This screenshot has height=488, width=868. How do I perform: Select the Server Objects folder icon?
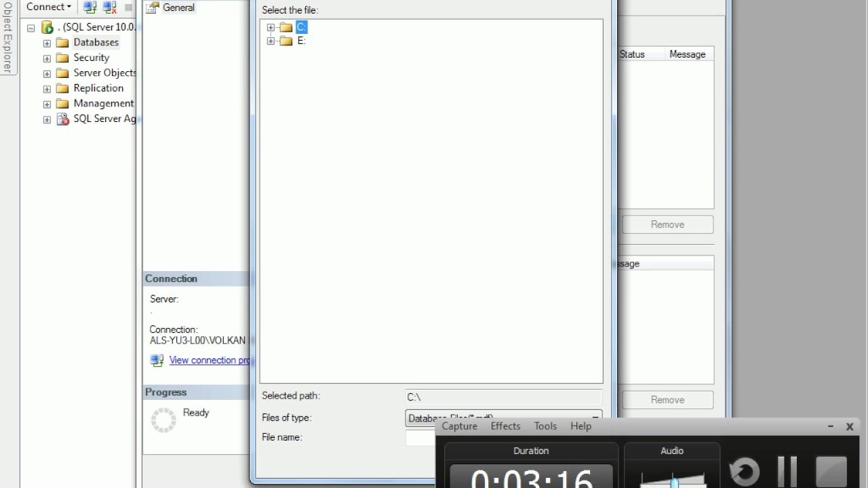(62, 73)
